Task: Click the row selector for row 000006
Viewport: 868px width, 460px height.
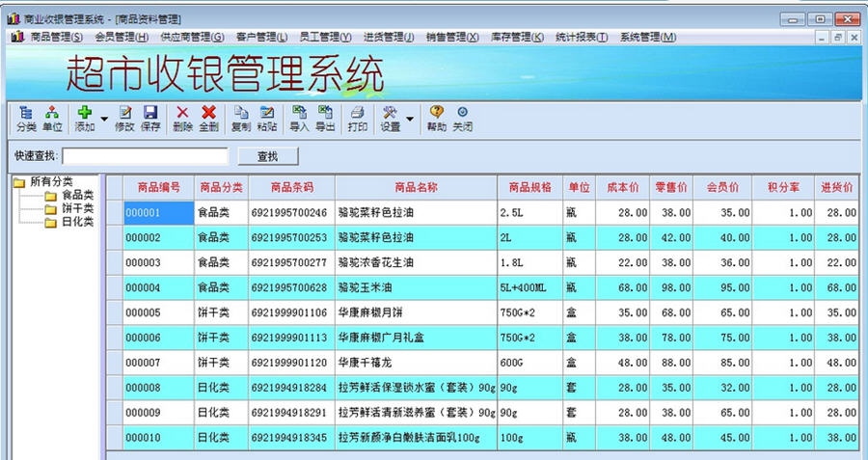Action: click(x=115, y=338)
